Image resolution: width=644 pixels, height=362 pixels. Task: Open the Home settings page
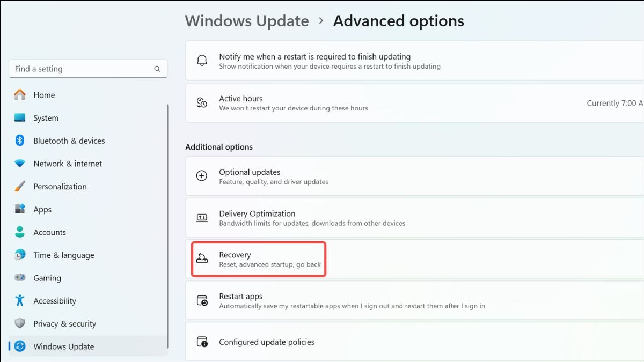tap(88, 95)
